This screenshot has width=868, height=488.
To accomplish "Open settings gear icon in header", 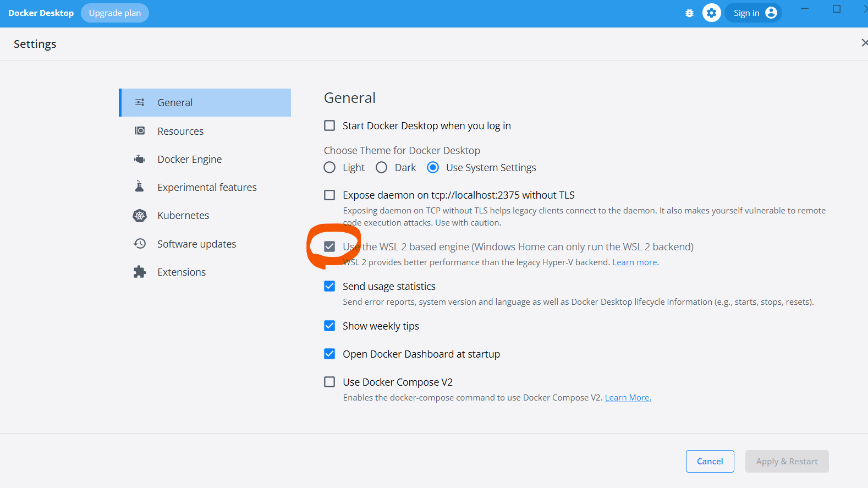I will (x=712, y=13).
